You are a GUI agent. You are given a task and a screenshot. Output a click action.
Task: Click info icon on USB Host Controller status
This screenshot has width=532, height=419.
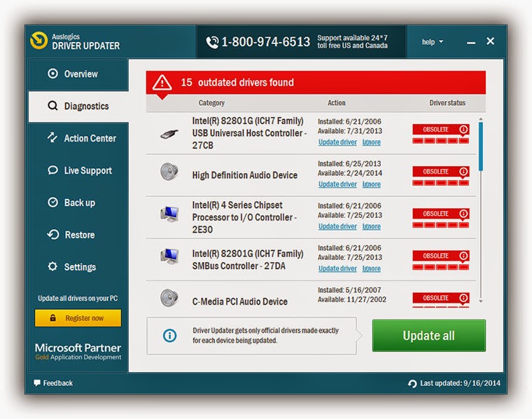click(x=463, y=130)
